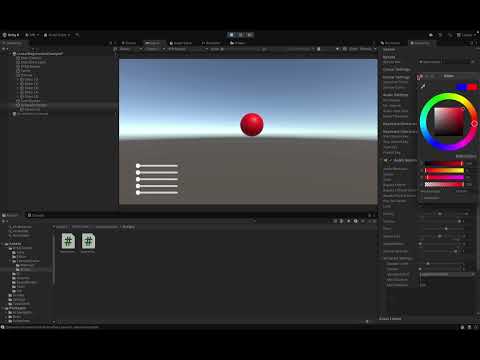This screenshot has height=360, width=480.
Task: Click the Assets root folder in the Project tree
Action: coord(13,244)
